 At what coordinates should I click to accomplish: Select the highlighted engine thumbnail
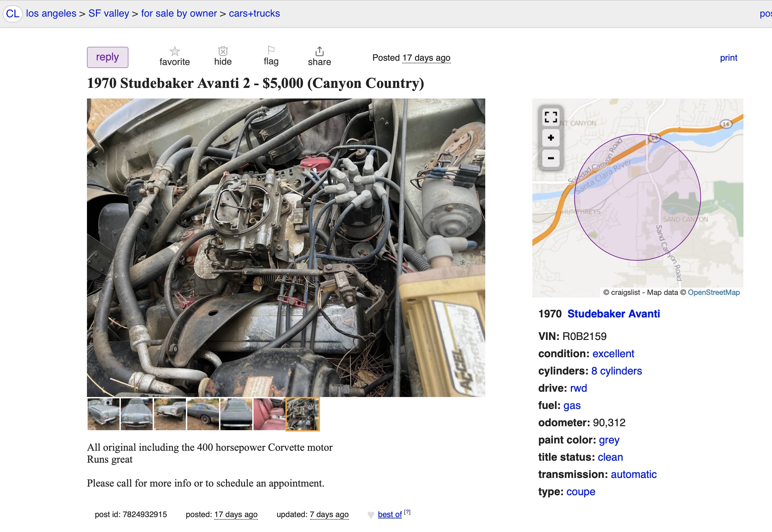(302, 414)
